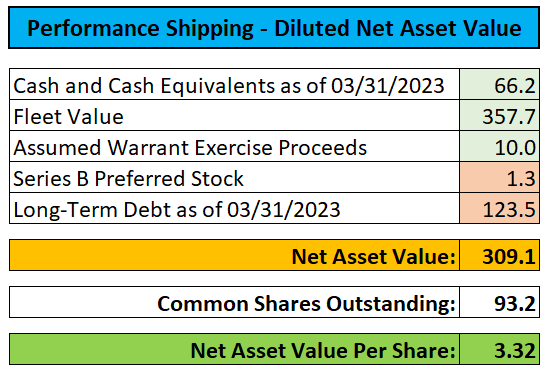
Task: Click the 03/31/2023 date in debt row
Action: point(284,209)
